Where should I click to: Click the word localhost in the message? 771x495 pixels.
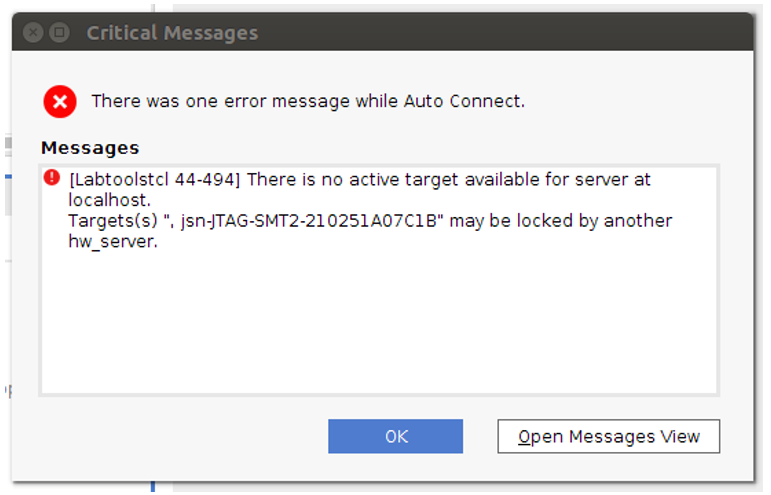point(109,200)
